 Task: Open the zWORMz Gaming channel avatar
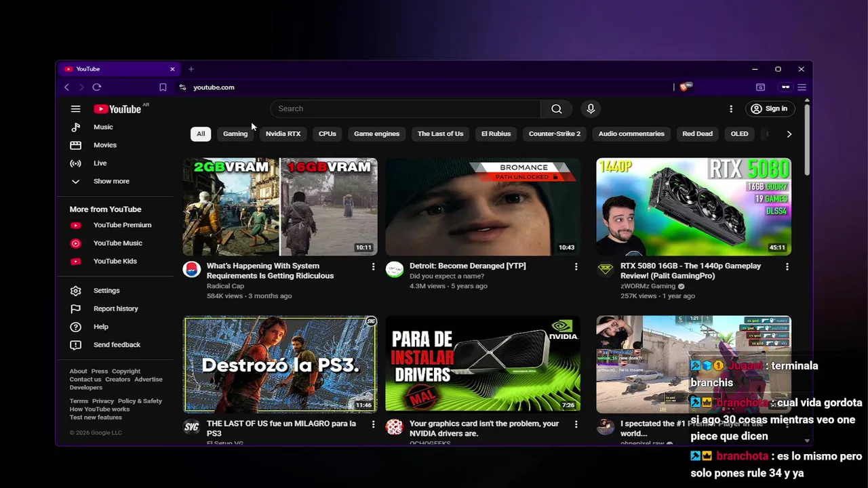(x=606, y=269)
